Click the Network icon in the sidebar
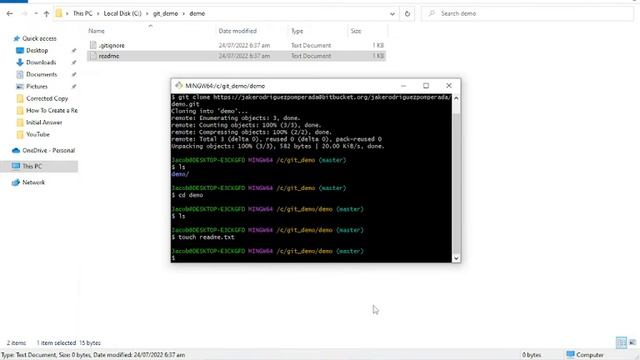Image resolution: width=640 pixels, height=360 pixels. 16,182
